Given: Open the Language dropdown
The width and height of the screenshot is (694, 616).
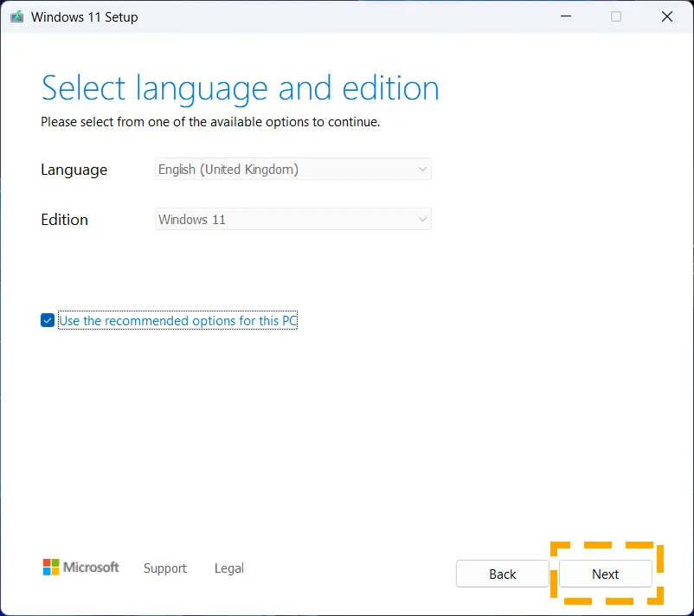Looking at the screenshot, I should pyautogui.click(x=293, y=169).
